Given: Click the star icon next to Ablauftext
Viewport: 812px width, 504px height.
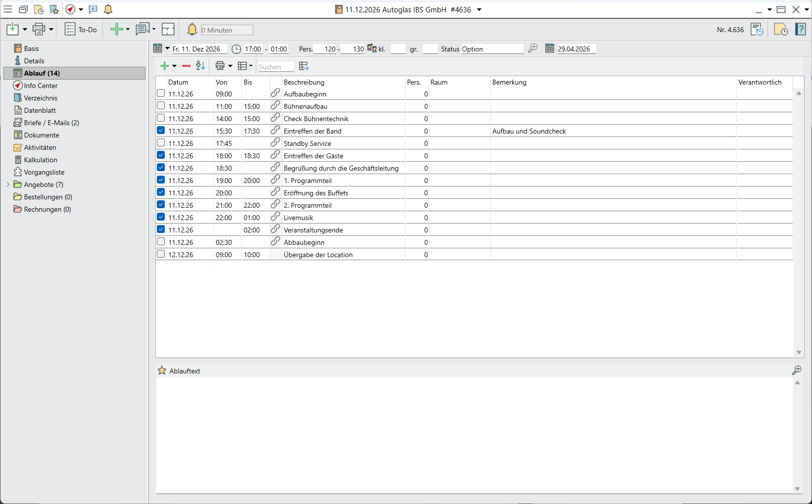Looking at the screenshot, I should tap(162, 370).
